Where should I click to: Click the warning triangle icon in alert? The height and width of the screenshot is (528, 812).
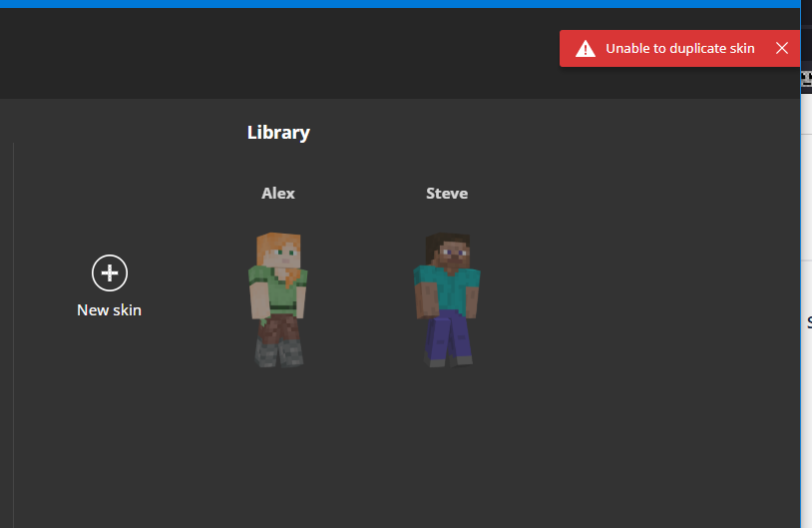[x=586, y=48]
